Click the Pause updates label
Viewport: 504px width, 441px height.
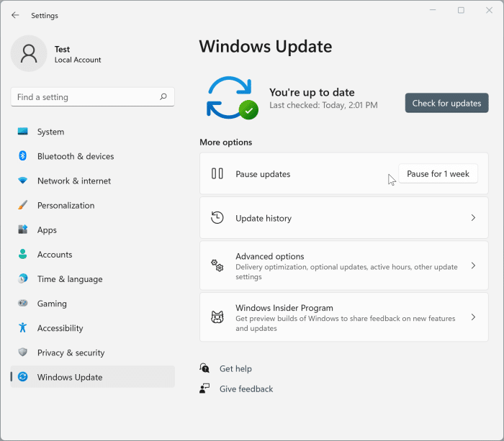(x=263, y=174)
